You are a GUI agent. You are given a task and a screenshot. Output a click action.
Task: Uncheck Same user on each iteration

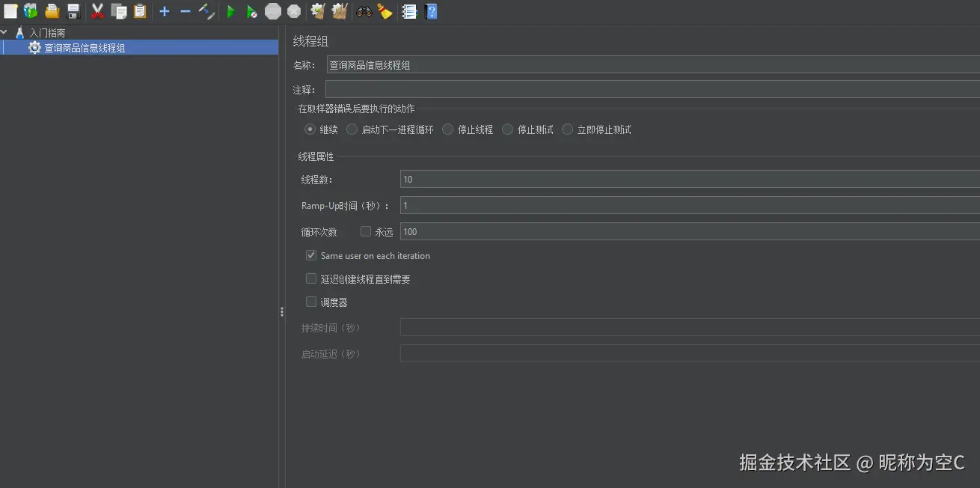coord(311,255)
